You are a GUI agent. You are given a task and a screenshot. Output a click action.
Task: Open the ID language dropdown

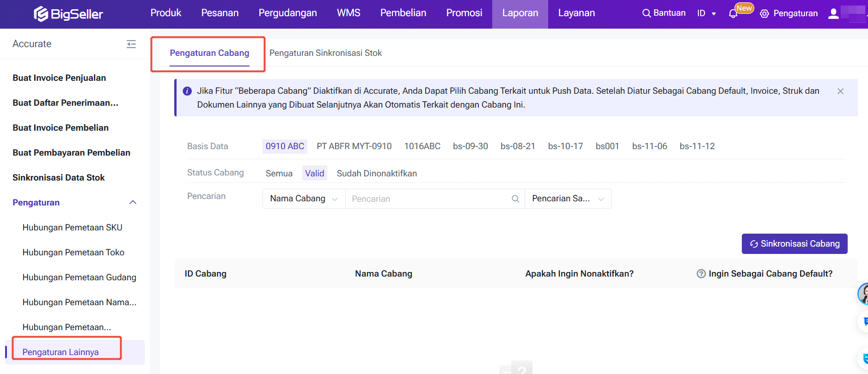pos(706,13)
